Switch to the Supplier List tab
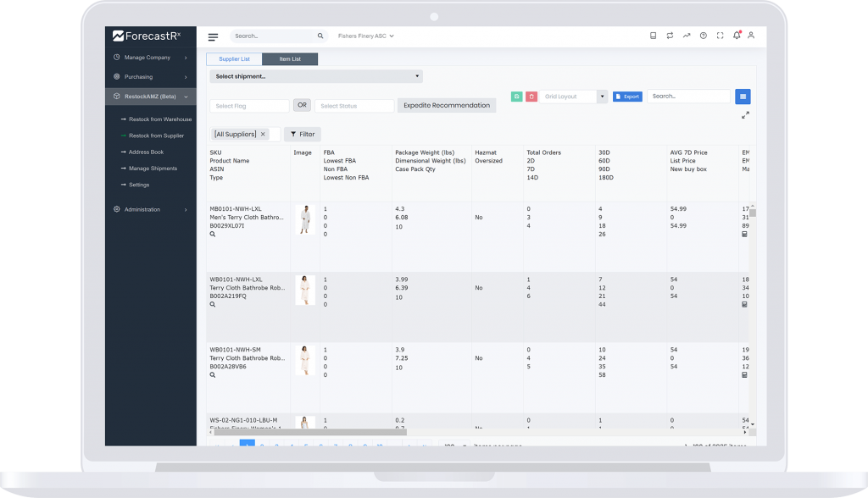Viewport: 868px width, 498px height. 233,59
